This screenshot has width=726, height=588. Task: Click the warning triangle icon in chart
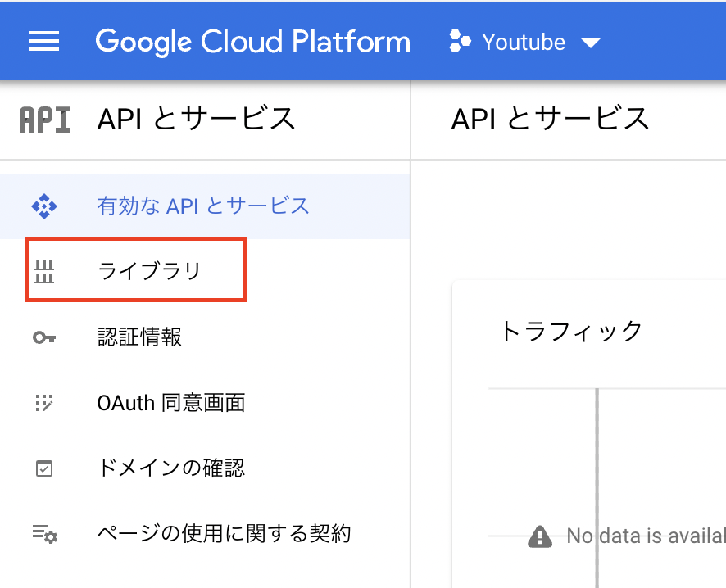[540, 536]
